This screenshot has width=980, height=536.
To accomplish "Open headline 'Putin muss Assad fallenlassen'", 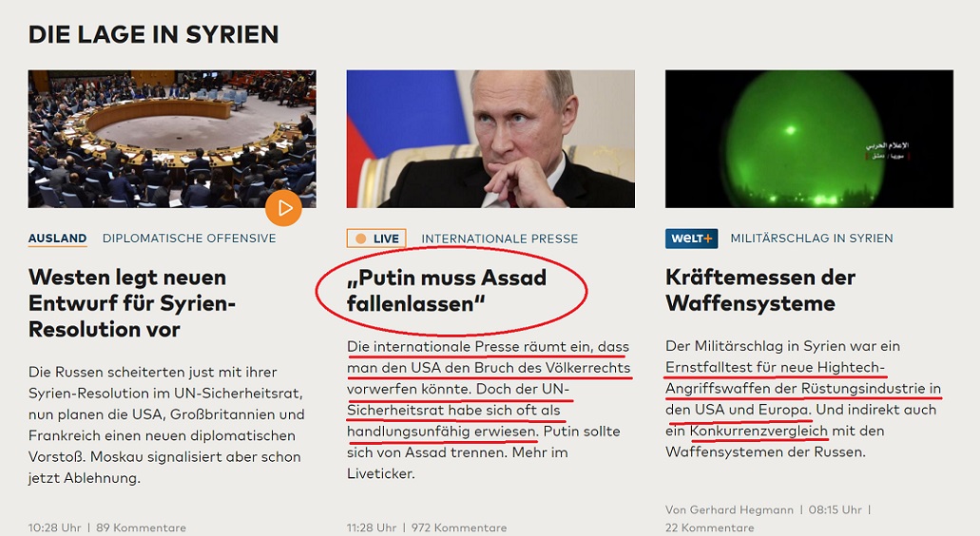I will pyautogui.click(x=446, y=290).
